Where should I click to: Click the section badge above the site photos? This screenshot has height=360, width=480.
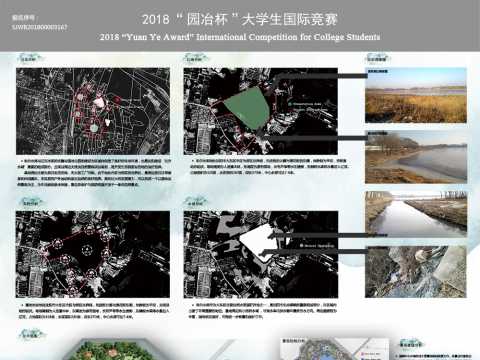point(378,58)
